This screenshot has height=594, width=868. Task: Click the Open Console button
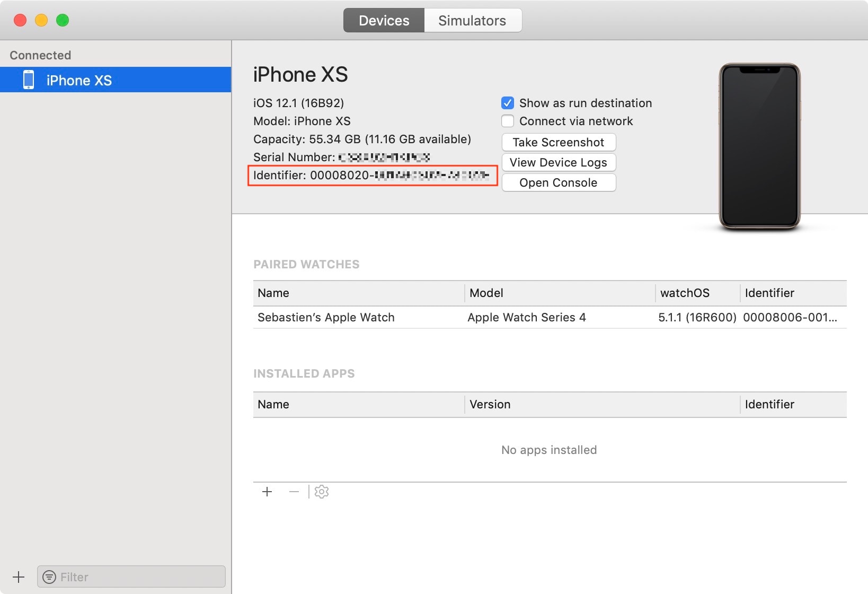559,182
